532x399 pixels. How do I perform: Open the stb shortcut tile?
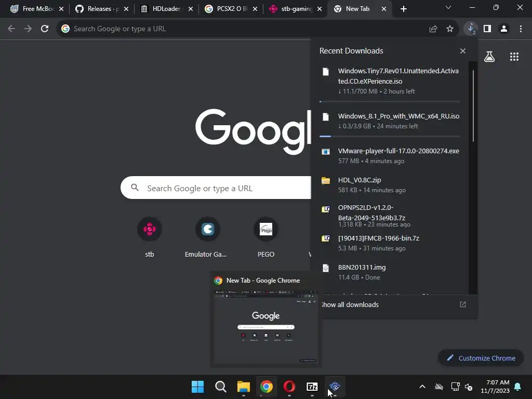[x=150, y=237]
